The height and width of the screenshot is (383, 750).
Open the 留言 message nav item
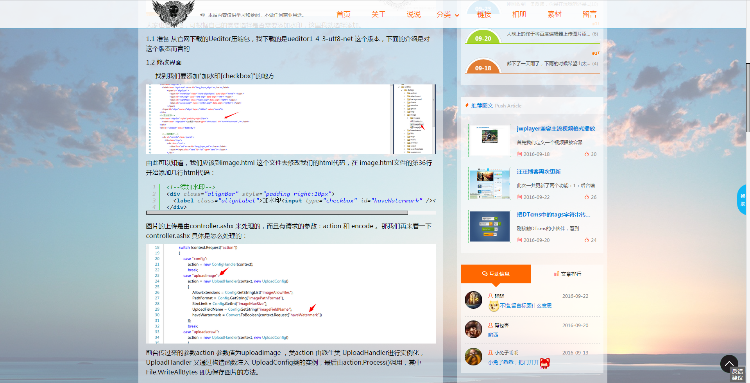(590, 14)
